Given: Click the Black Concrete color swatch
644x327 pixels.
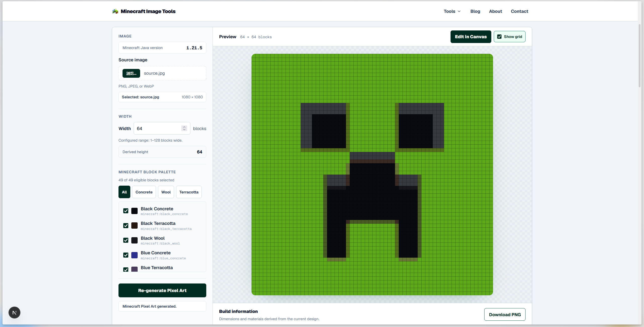Looking at the screenshot, I should click(x=135, y=211).
